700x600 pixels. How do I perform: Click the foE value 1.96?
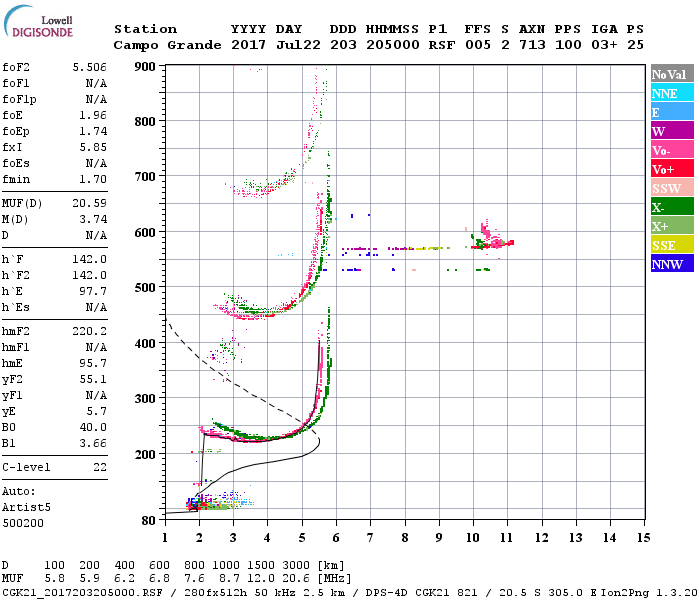(x=93, y=115)
